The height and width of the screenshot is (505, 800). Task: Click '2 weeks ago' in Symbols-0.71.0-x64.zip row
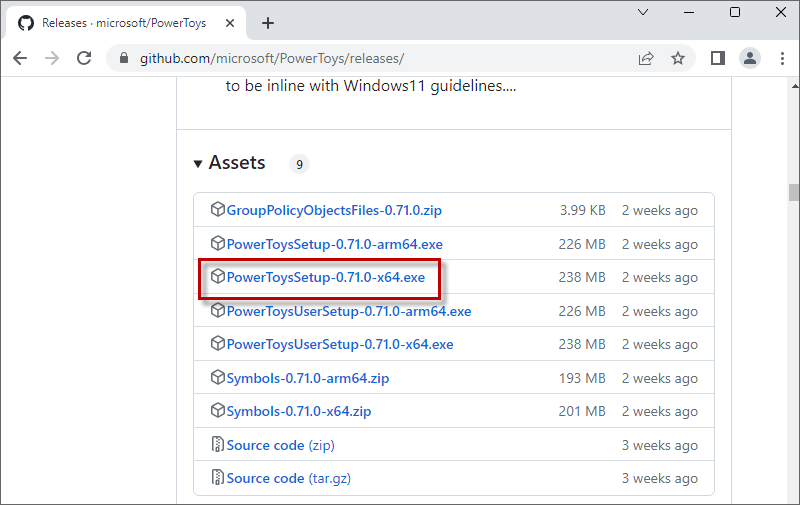point(660,411)
